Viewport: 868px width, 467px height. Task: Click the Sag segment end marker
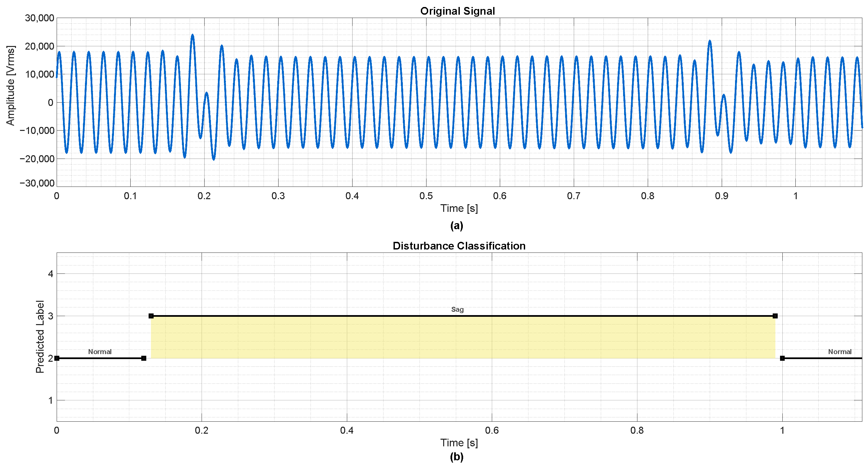pos(775,316)
